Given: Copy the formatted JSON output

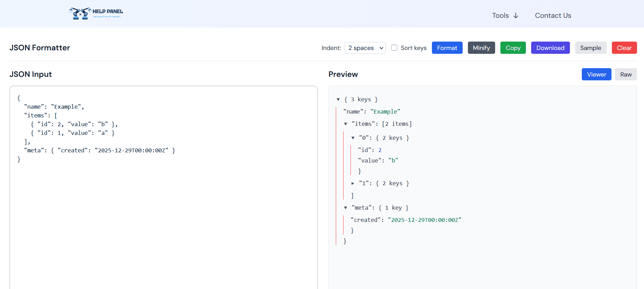Looking at the screenshot, I should [513, 48].
